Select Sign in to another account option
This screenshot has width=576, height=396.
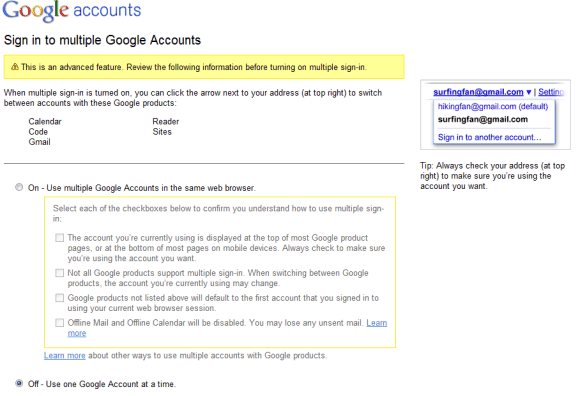(x=490, y=137)
